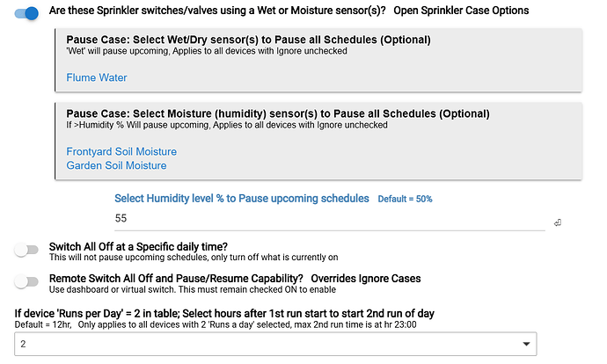The height and width of the screenshot is (364, 607).
Task: Enable Switch All Off at Specific daily time toggle
Action: (26, 250)
